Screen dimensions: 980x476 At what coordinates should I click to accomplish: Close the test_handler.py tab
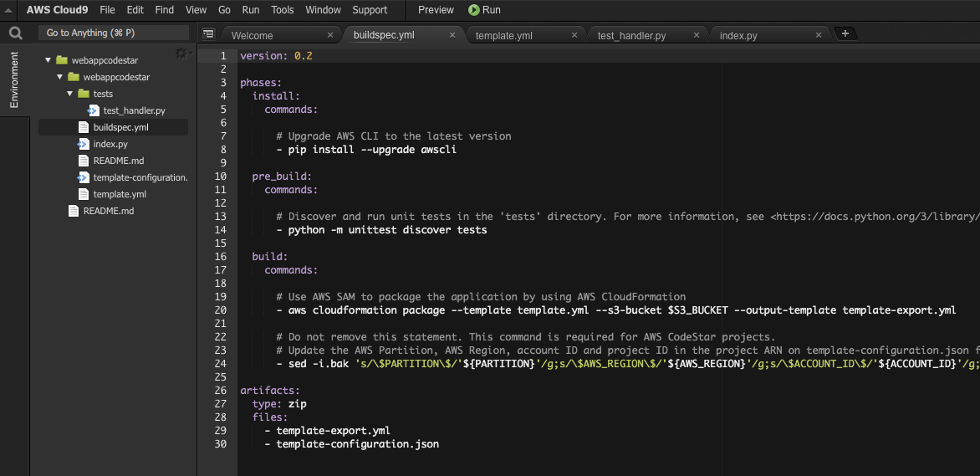pos(697,35)
